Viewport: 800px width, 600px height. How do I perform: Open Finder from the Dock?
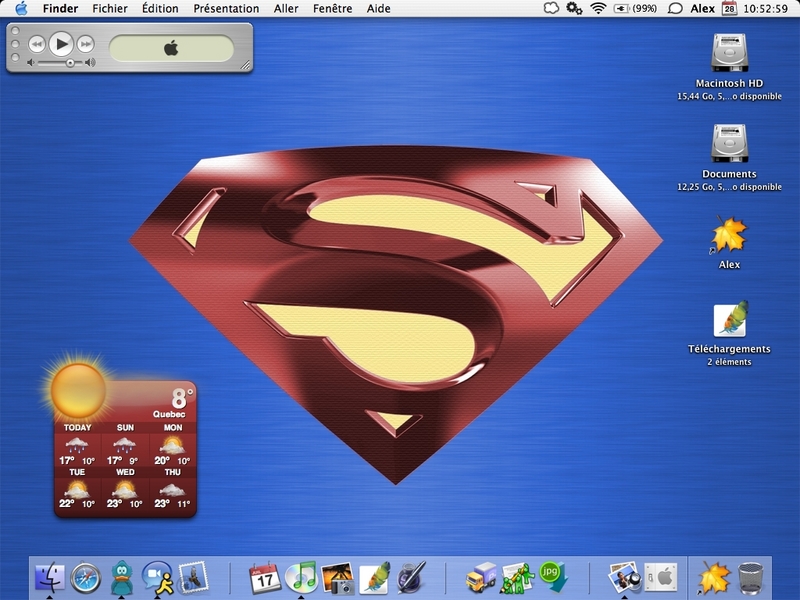(49, 578)
